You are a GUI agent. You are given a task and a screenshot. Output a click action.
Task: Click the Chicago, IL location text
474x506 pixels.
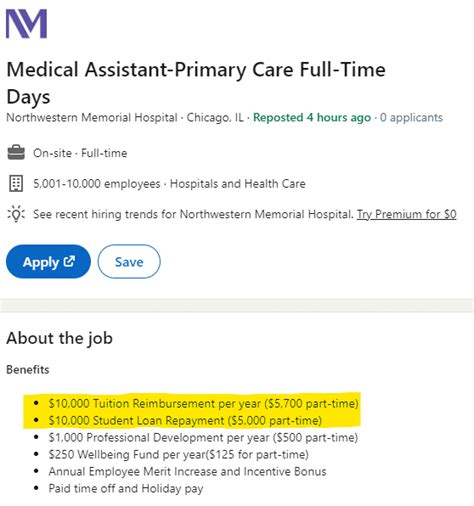(x=215, y=117)
